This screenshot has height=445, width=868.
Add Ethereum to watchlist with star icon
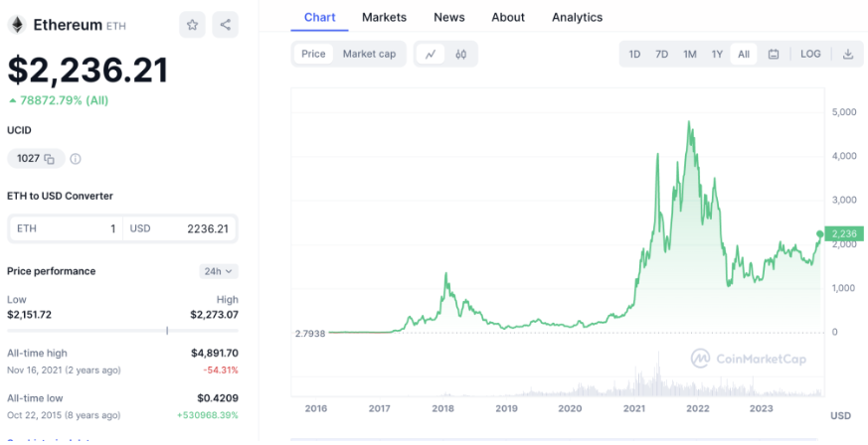pos(193,25)
